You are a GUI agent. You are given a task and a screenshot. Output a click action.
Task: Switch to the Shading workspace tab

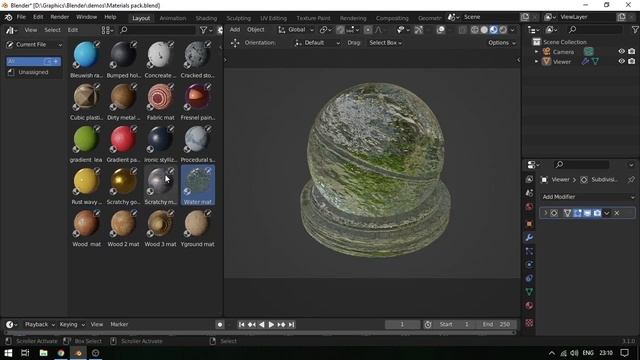(206, 18)
